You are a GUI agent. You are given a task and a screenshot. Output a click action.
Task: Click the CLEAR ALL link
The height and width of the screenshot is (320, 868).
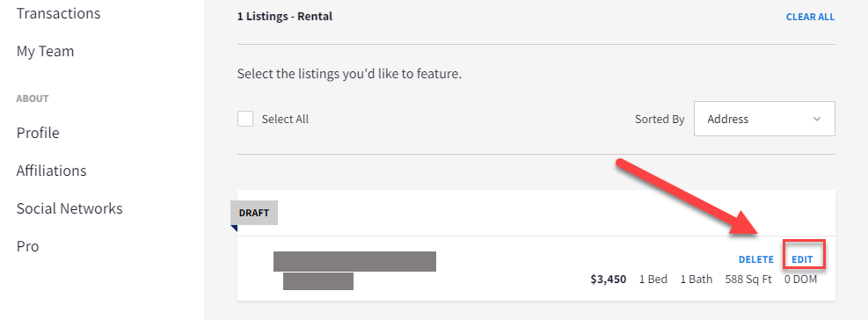pyautogui.click(x=810, y=17)
